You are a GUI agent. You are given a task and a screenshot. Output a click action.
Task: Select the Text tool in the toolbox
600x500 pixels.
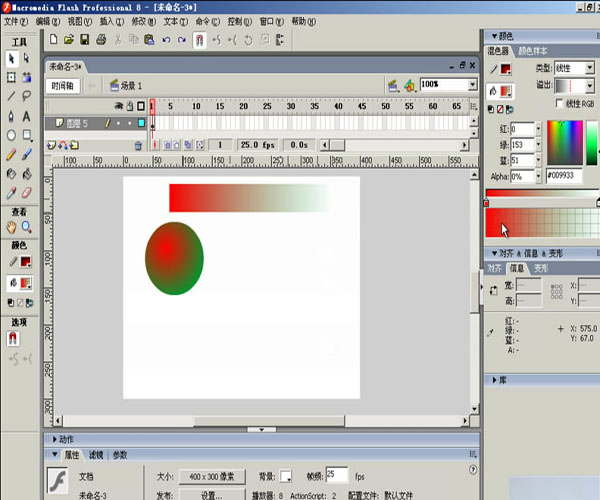(x=27, y=115)
